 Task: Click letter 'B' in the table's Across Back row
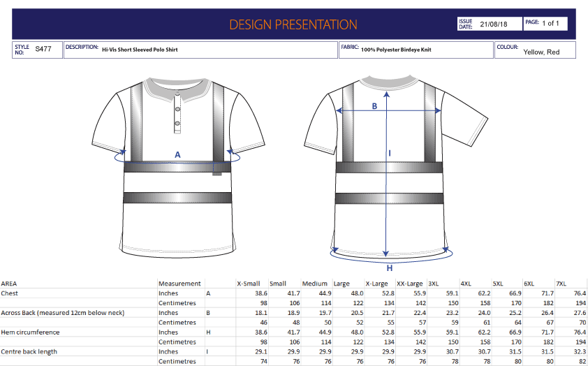click(x=208, y=313)
